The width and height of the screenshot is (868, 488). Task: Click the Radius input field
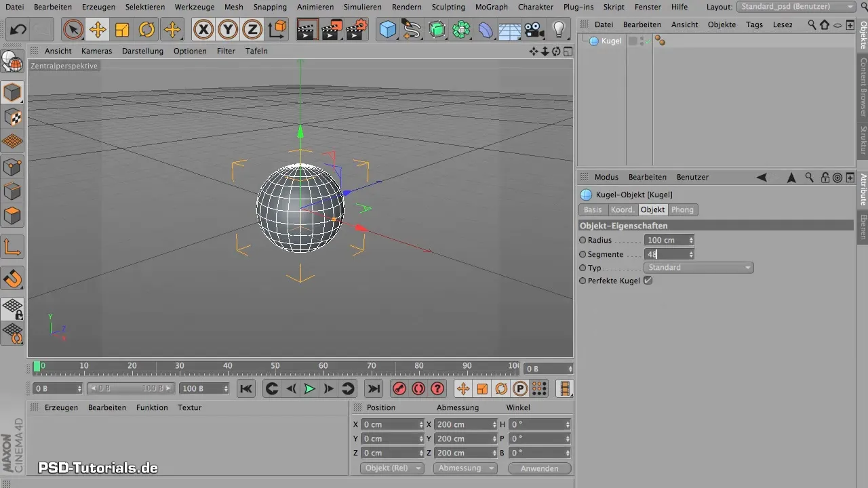665,240
